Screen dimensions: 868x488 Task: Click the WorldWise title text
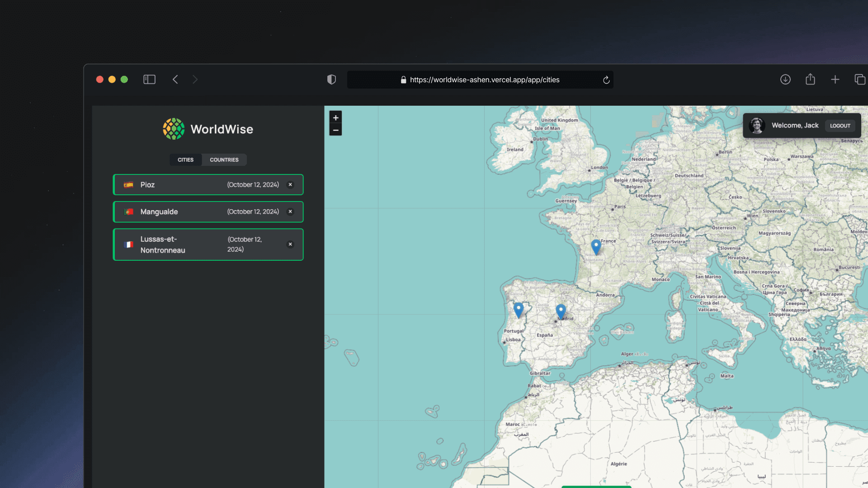pos(222,129)
